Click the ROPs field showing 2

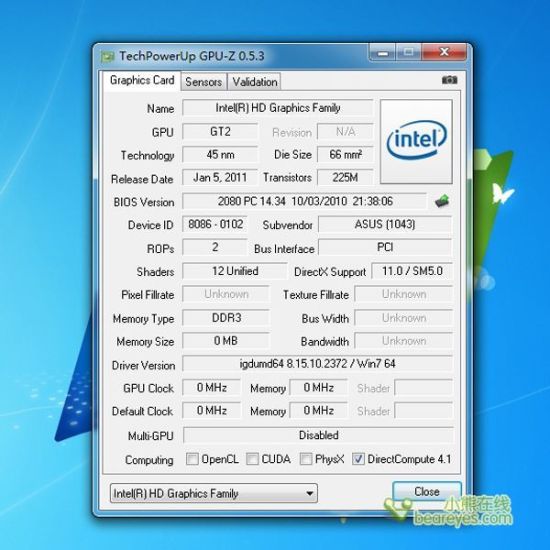pyautogui.click(x=215, y=247)
